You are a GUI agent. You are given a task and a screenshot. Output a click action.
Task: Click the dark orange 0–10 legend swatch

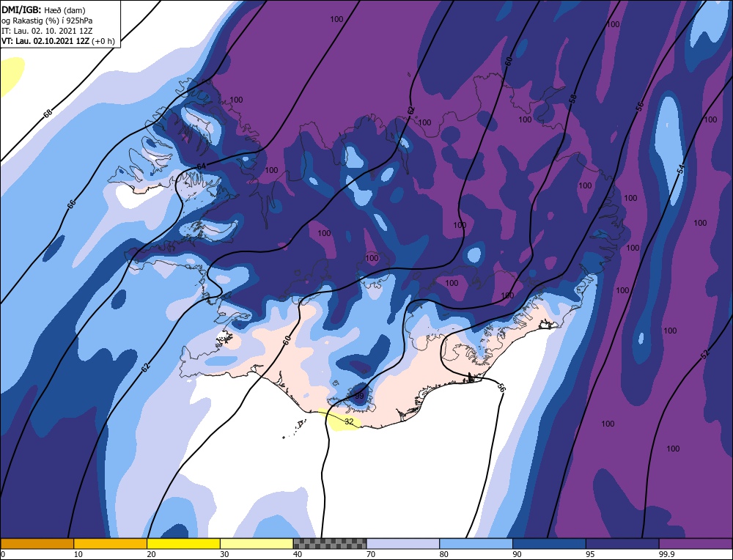(37, 544)
